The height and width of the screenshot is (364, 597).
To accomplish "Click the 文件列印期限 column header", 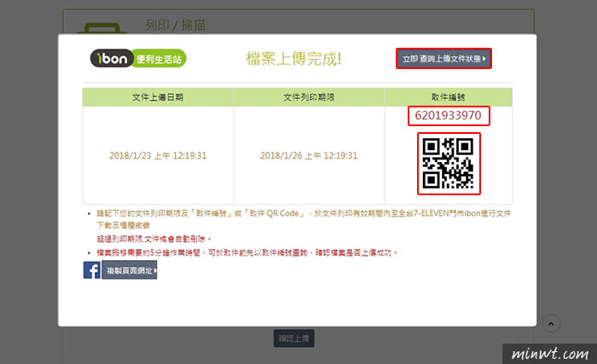I will click(x=309, y=97).
